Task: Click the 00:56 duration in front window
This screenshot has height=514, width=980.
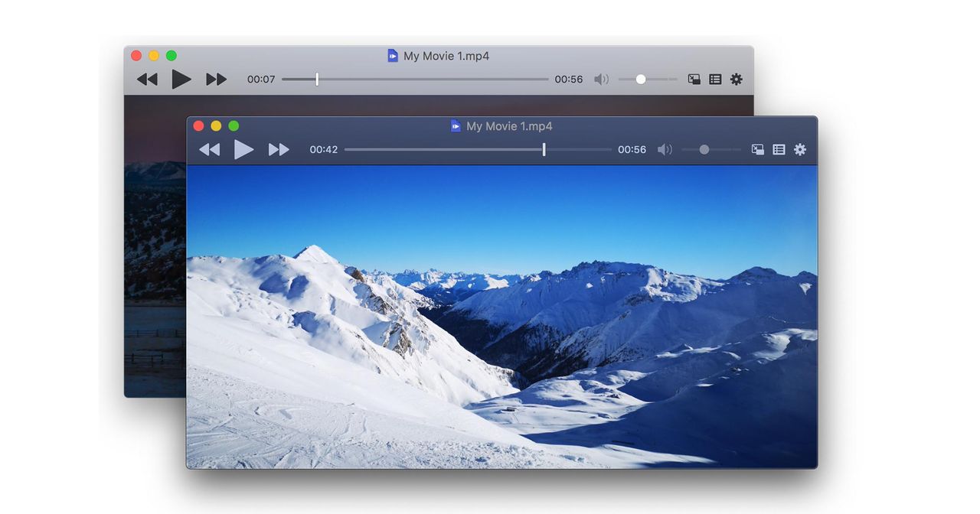Action: 632,150
